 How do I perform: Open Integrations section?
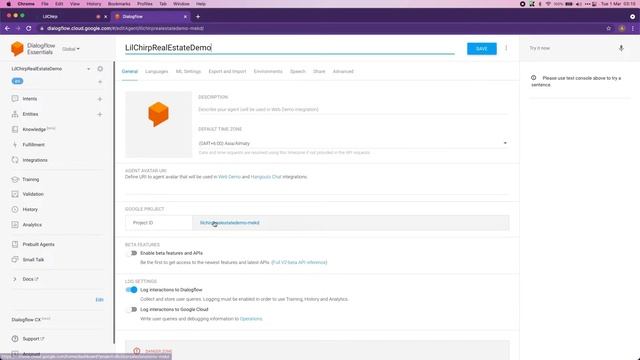35,160
